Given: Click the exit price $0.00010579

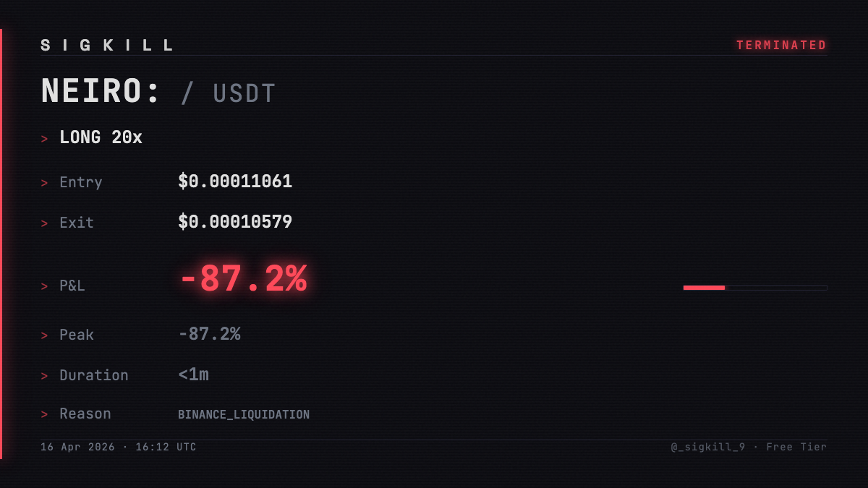Looking at the screenshot, I should point(235,222).
